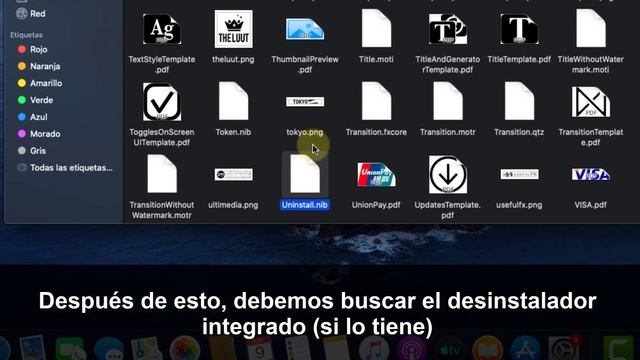Select the usefulfx.png image thumbnail
This screenshot has height=360, width=640.
[x=519, y=174]
